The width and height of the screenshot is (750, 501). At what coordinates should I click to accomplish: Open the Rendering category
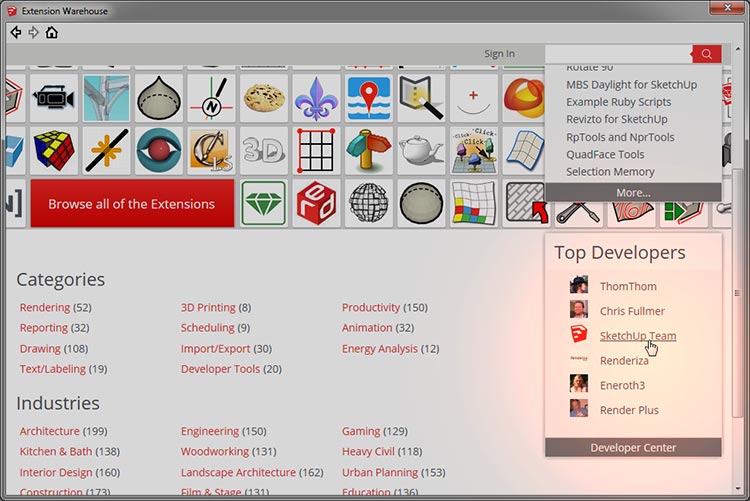click(x=45, y=307)
